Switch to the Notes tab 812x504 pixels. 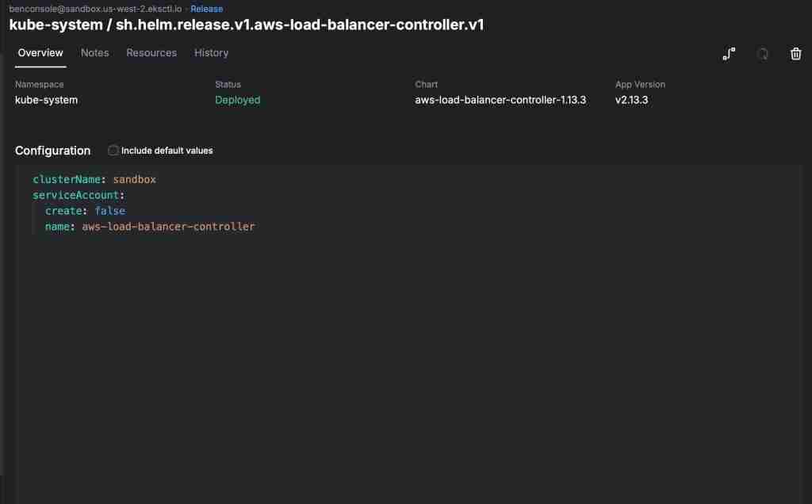[x=94, y=52]
